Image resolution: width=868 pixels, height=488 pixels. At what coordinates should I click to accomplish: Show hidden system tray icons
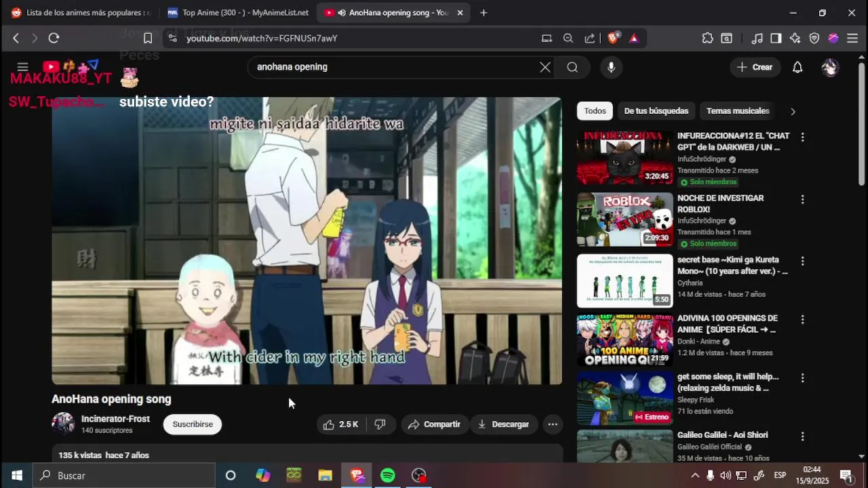695,476
